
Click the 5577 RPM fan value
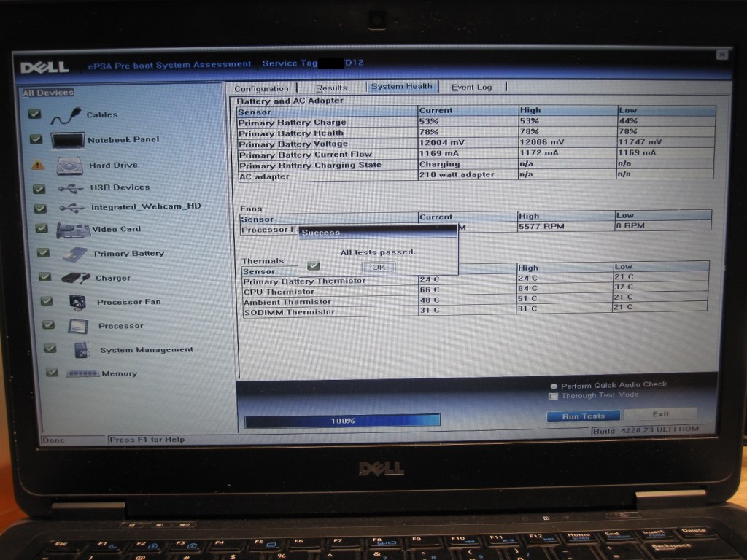[x=541, y=227]
